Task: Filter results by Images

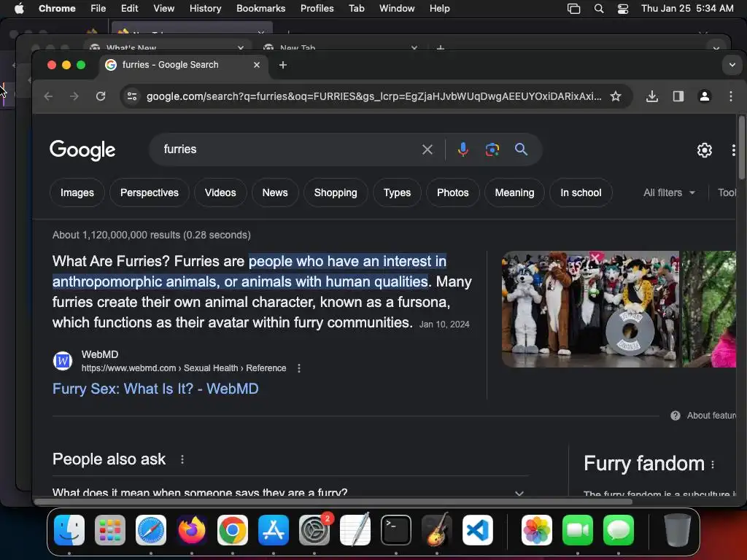Action: [77, 192]
